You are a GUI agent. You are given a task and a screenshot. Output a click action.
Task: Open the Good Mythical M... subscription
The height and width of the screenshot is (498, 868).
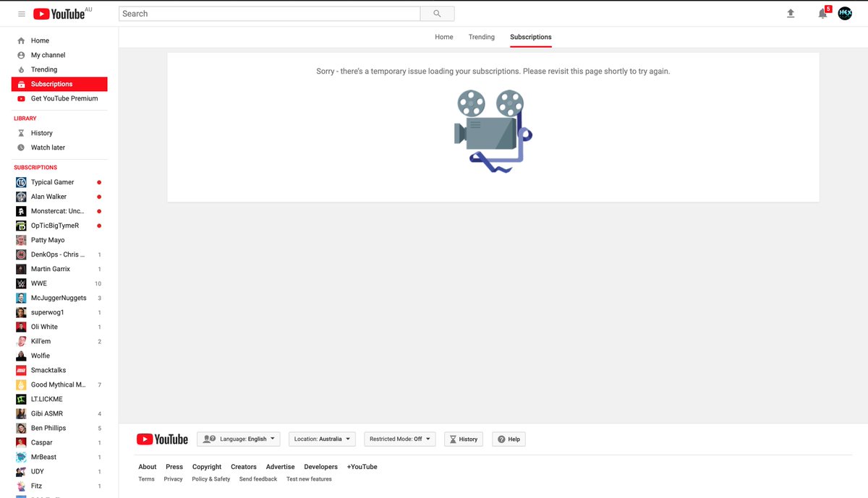[x=59, y=385]
